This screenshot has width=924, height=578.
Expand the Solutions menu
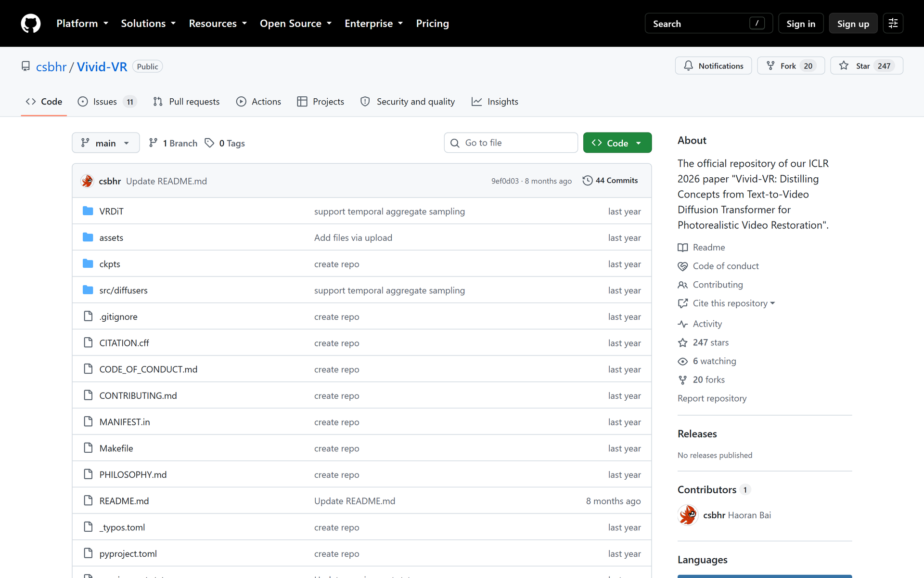(148, 23)
